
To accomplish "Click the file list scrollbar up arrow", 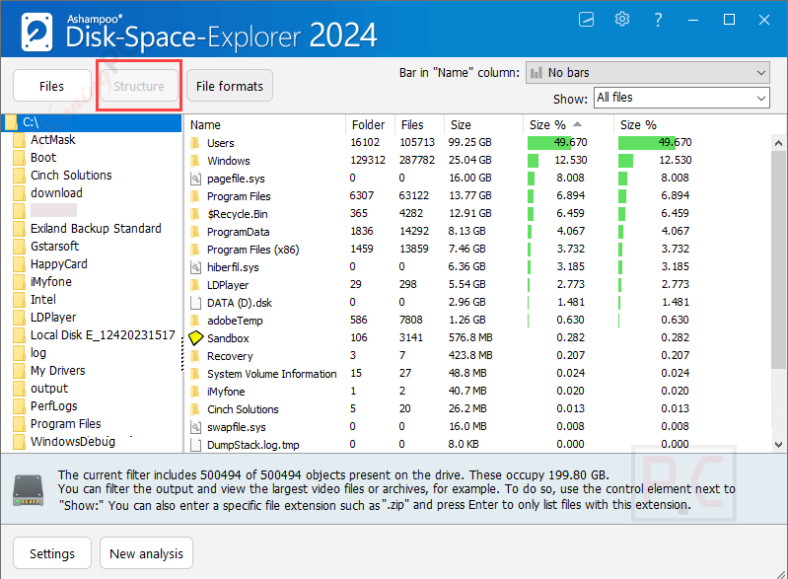I will (778, 143).
